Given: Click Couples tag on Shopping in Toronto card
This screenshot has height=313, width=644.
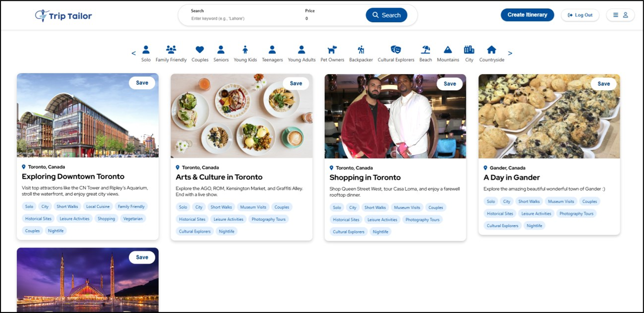Looking at the screenshot, I should pyautogui.click(x=436, y=208).
